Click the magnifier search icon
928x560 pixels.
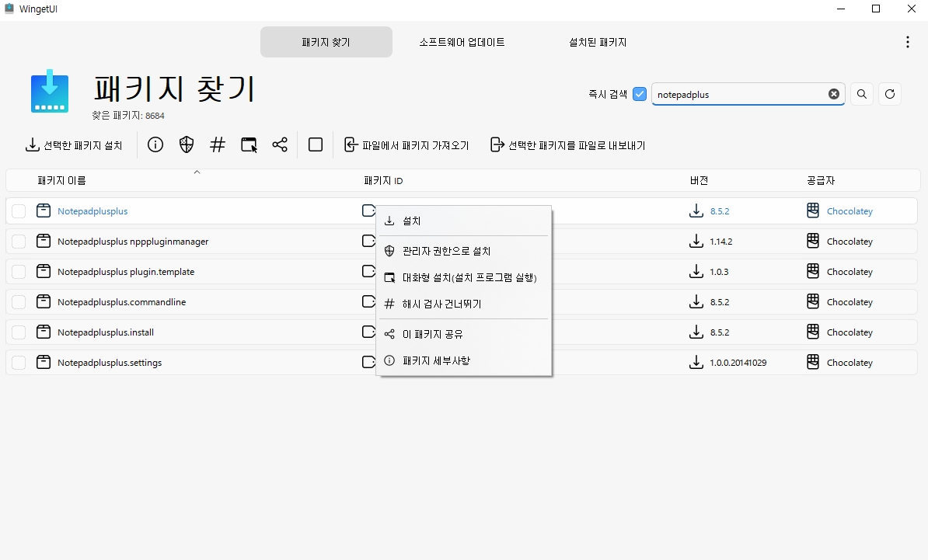pos(861,93)
